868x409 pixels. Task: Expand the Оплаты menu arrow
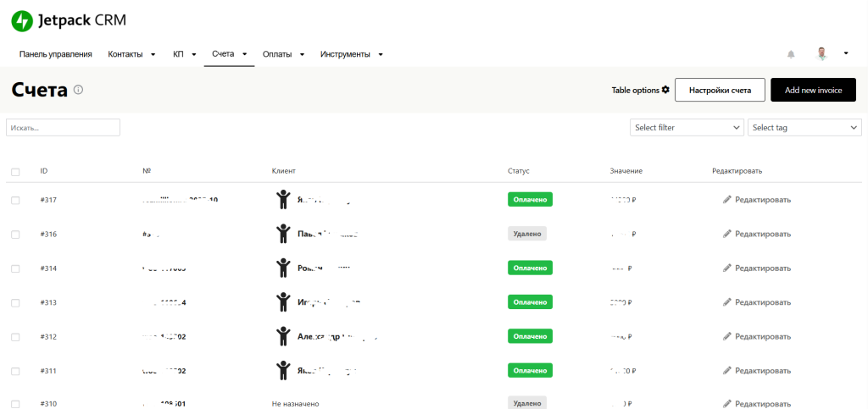coord(303,54)
